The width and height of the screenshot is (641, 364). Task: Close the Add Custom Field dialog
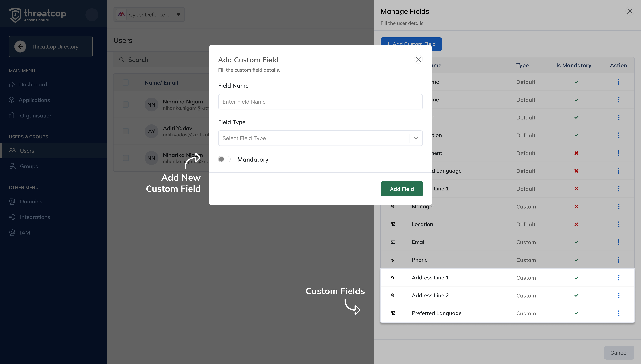coord(418,59)
